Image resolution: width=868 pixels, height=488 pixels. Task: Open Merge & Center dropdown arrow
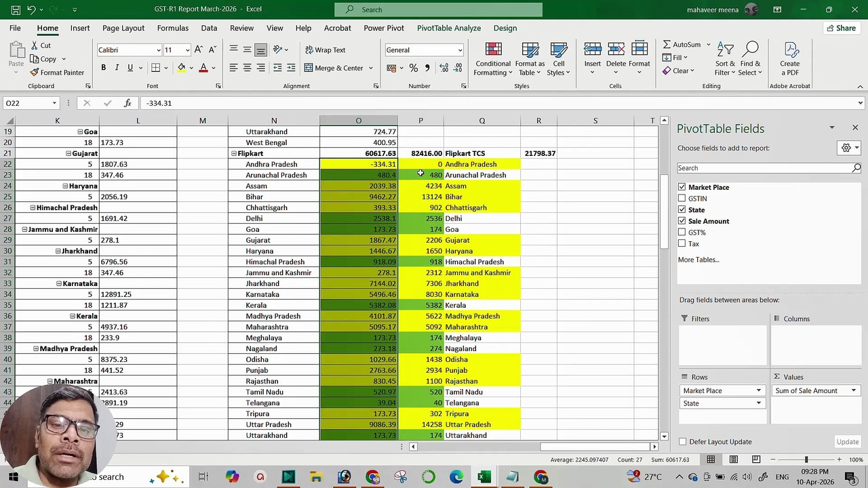370,68
